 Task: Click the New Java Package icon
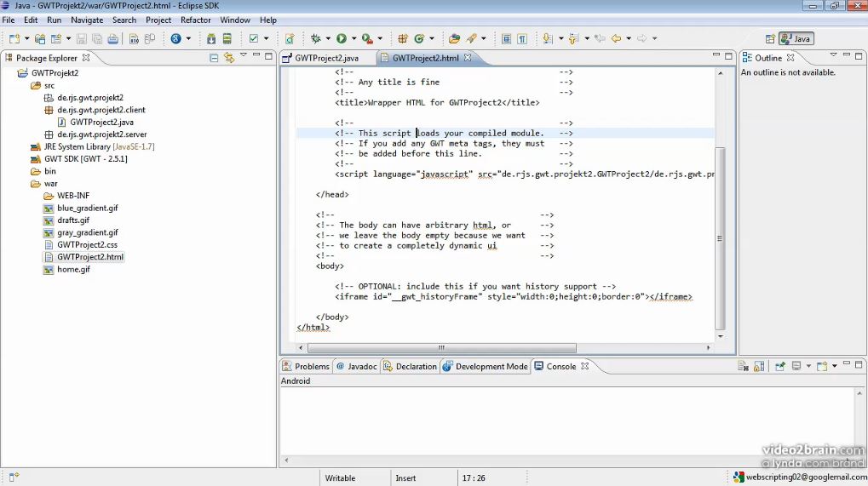(x=402, y=38)
